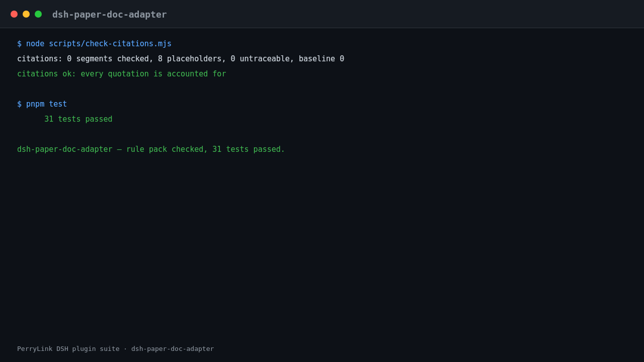The height and width of the screenshot is (362, 644).
Task: Click the dollar prompt before pnpm
Action: click(x=19, y=104)
